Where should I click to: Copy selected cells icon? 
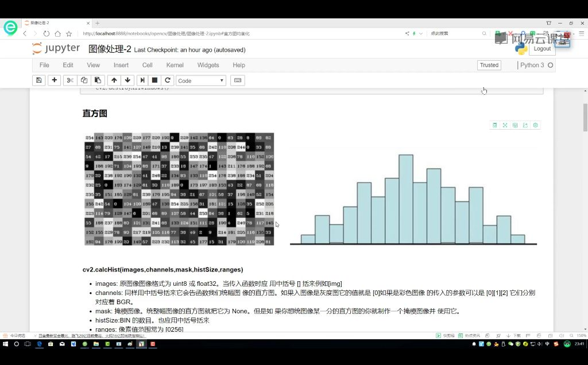tap(84, 80)
